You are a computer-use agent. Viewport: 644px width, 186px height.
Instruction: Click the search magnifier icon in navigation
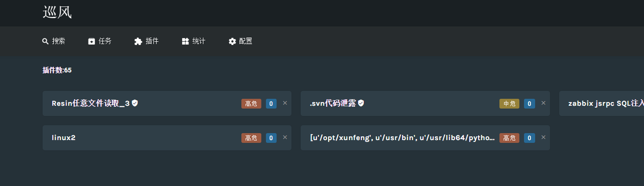45,41
